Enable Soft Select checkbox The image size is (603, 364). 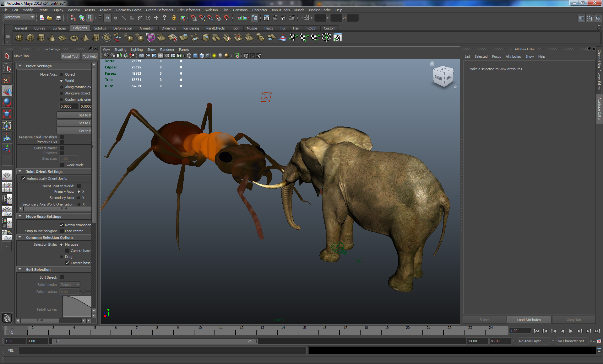[62, 277]
